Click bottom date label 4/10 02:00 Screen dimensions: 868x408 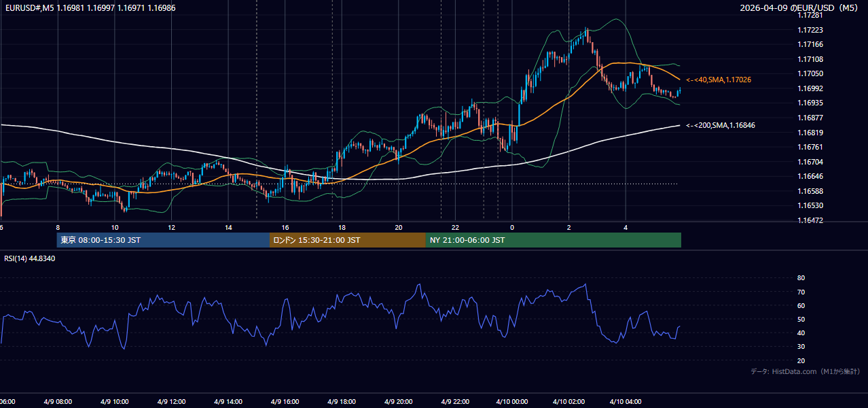tap(568, 402)
